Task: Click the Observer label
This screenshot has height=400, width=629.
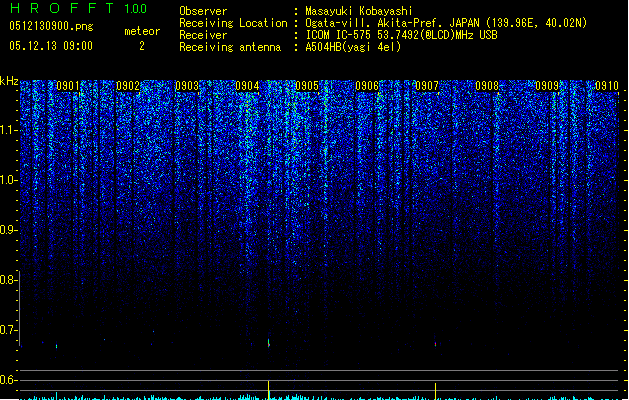Action: pos(203,11)
